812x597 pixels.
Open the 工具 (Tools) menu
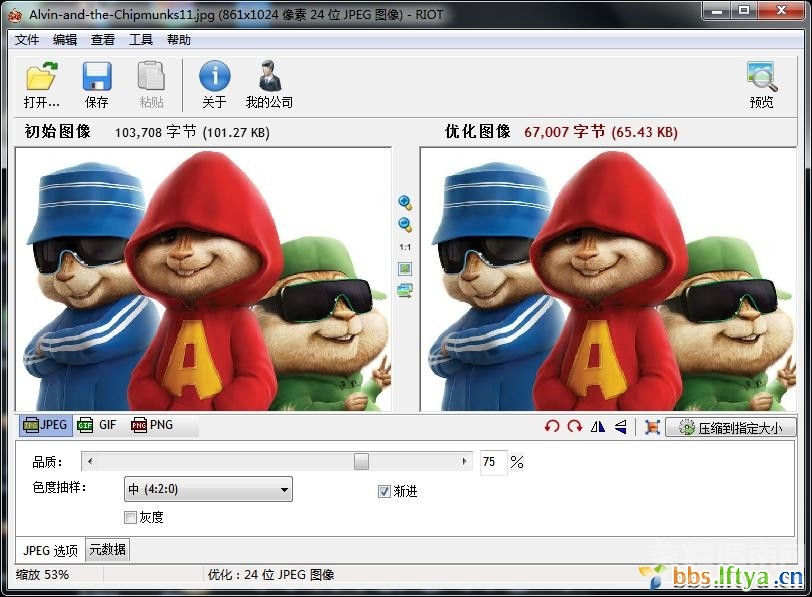[x=141, y=40]
